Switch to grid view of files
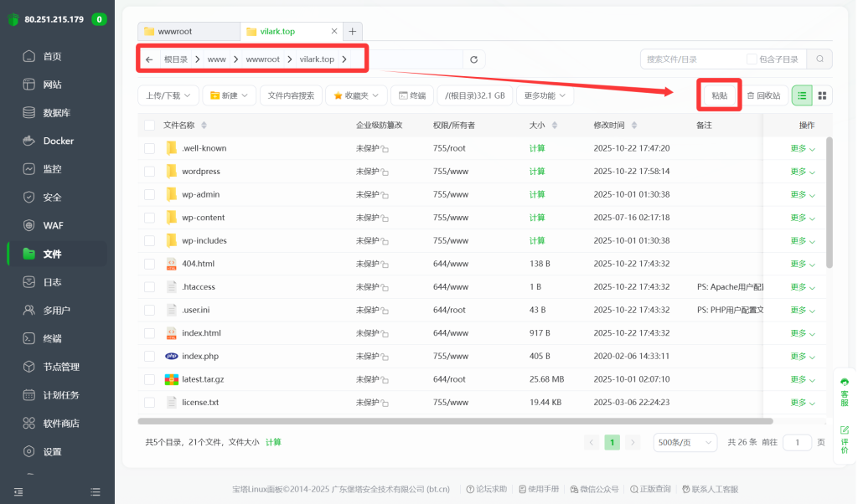 point(822,95)
